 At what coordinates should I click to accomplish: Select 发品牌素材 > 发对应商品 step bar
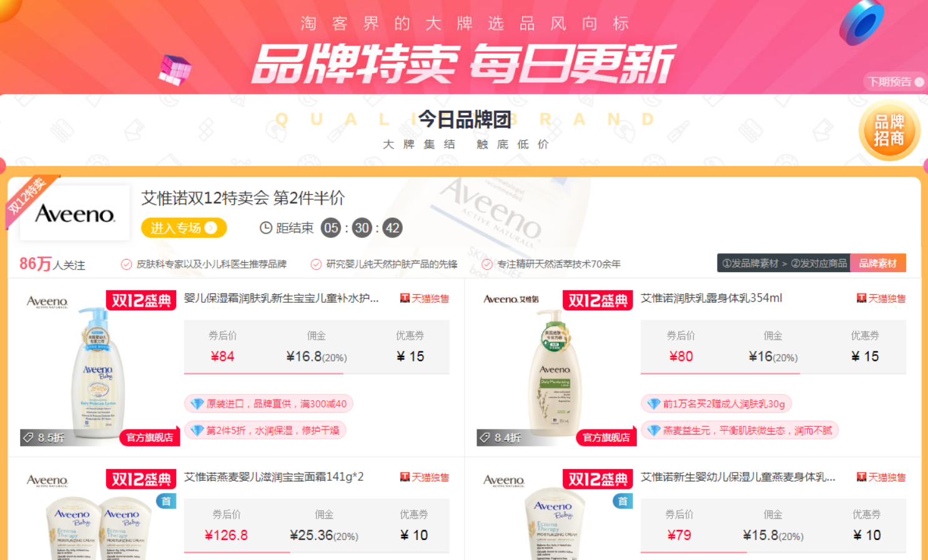point(784,263)
